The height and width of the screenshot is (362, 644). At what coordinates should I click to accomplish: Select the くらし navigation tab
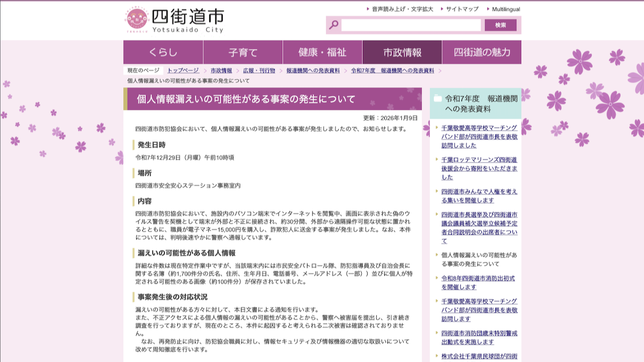point(163,53)
